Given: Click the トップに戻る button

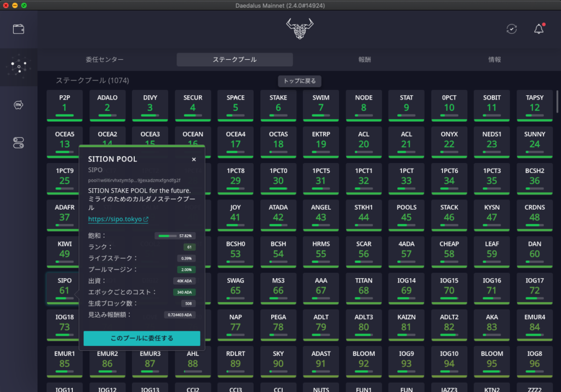Looking at the screenshot, I should (299, 81).
